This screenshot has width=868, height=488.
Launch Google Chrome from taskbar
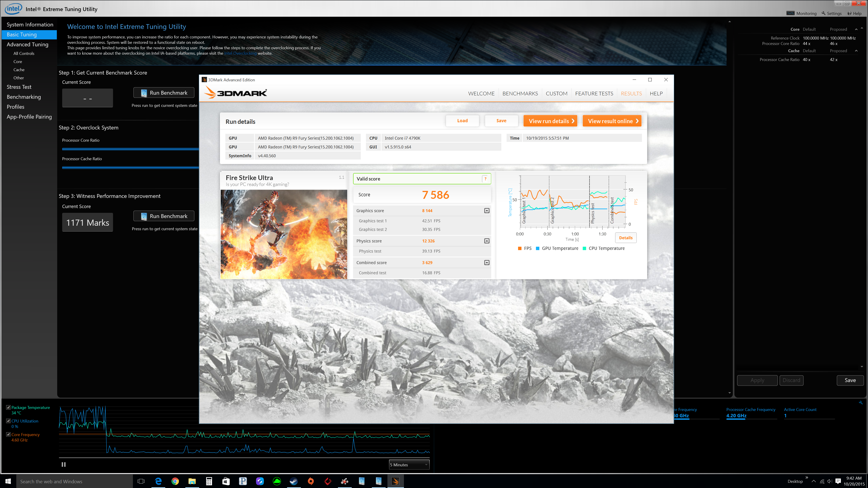[175, 481]
